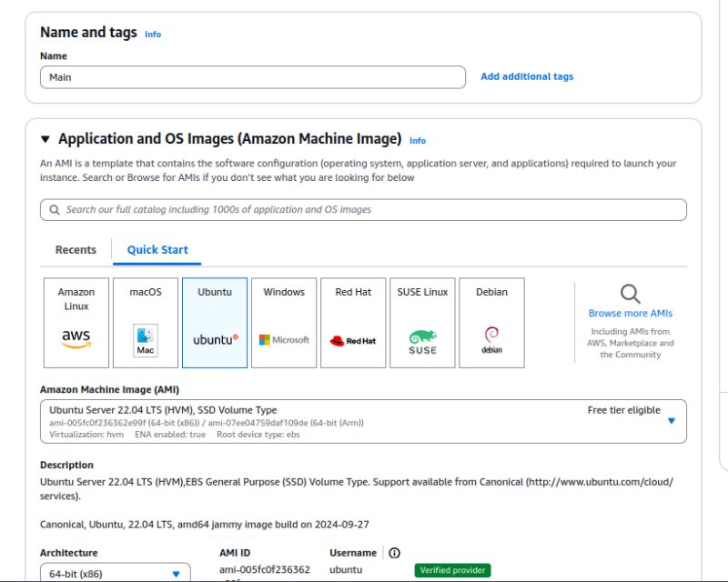The image size is (728, 582).
Task: Click the Add additional tags link
Action: [x=528, y=76]
